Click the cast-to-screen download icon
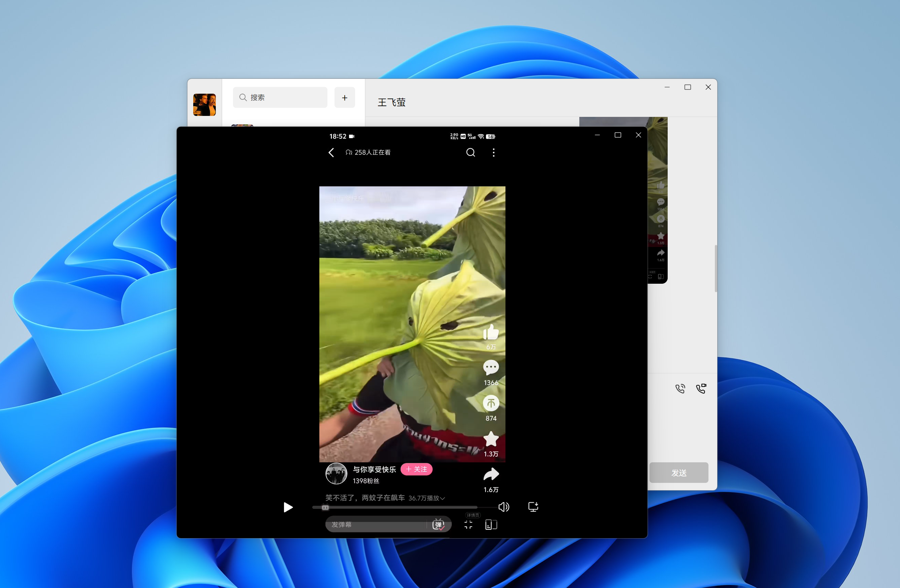 (533, 507)
